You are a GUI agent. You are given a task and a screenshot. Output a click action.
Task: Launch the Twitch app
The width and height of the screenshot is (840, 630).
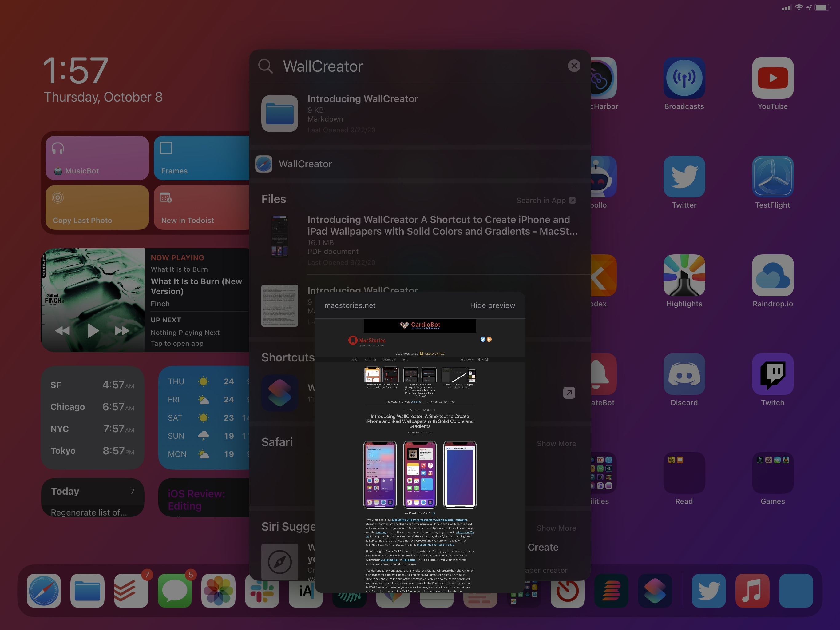pyautogui.click(x=772, y=374)
